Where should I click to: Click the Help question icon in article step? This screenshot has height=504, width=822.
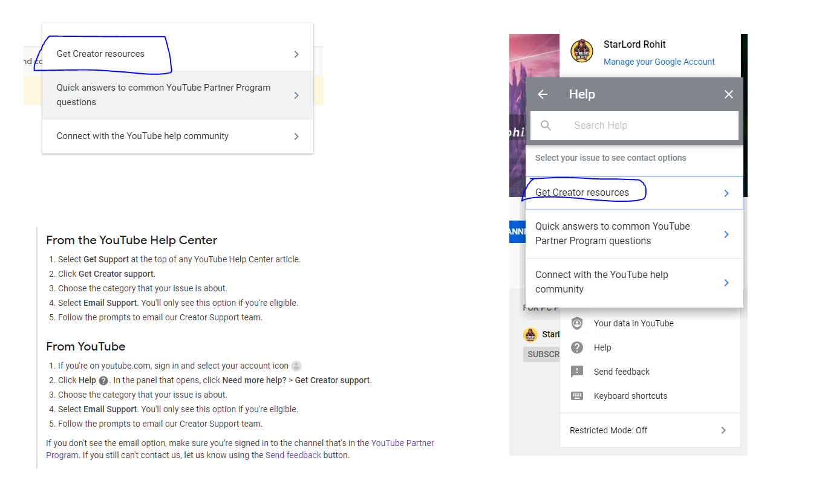pos(103,381)
